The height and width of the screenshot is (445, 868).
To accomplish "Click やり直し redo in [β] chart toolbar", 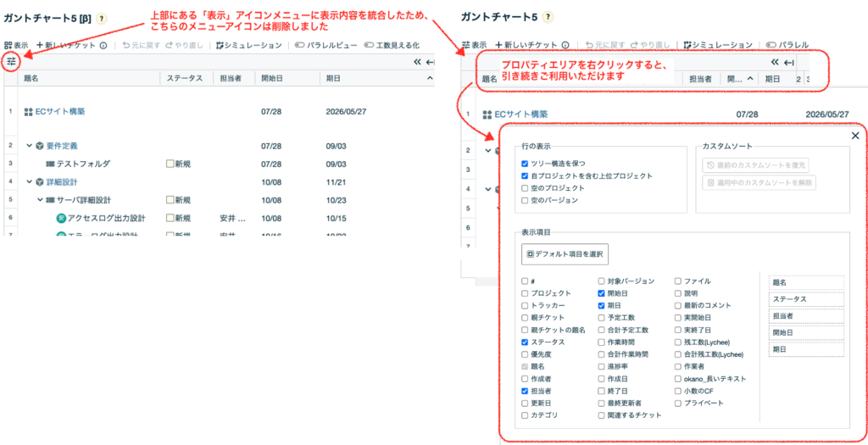I will (x=184, y=46).
